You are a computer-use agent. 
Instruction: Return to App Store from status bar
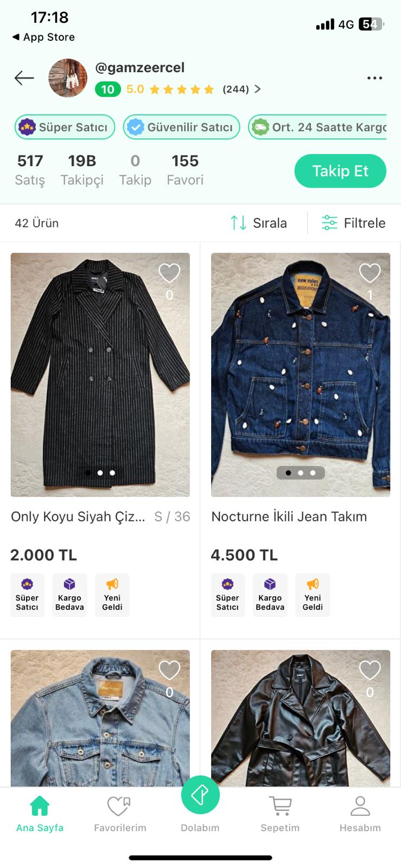coord(43,37)
